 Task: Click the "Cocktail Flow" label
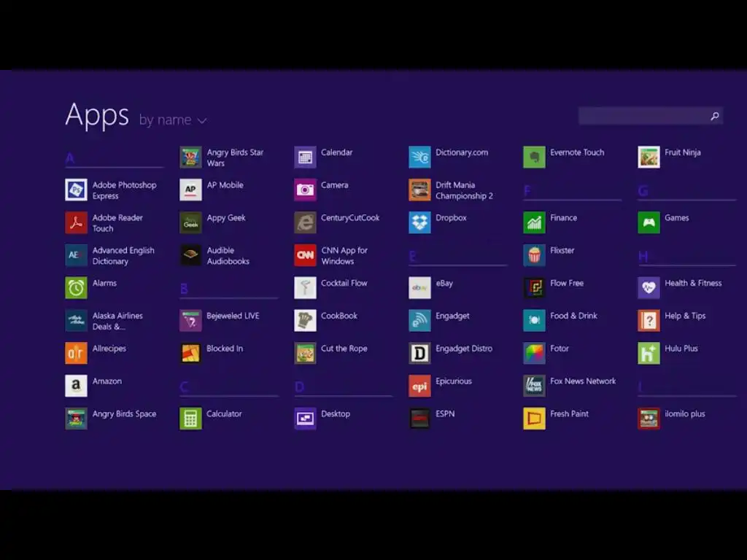[344, 283]
